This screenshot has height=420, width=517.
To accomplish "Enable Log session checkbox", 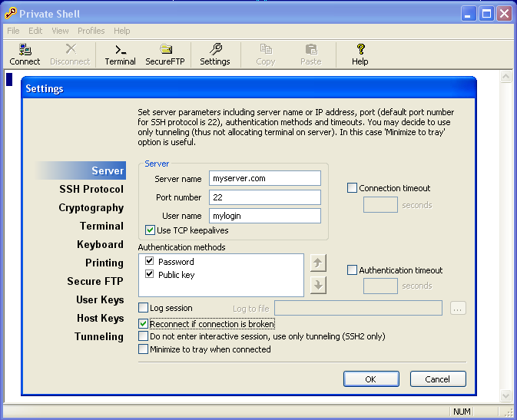I will tap(143, 308).
